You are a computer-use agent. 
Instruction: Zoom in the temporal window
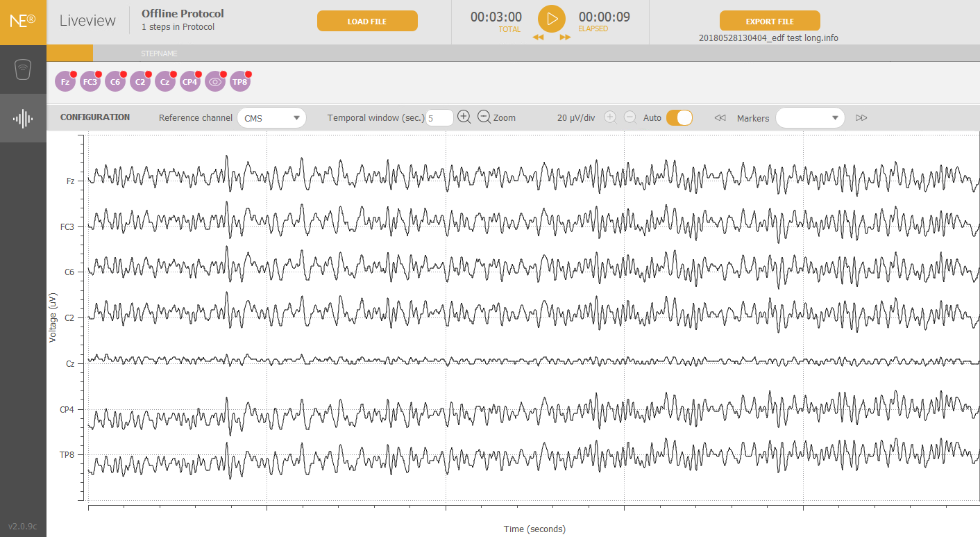(x=464, y=117)
